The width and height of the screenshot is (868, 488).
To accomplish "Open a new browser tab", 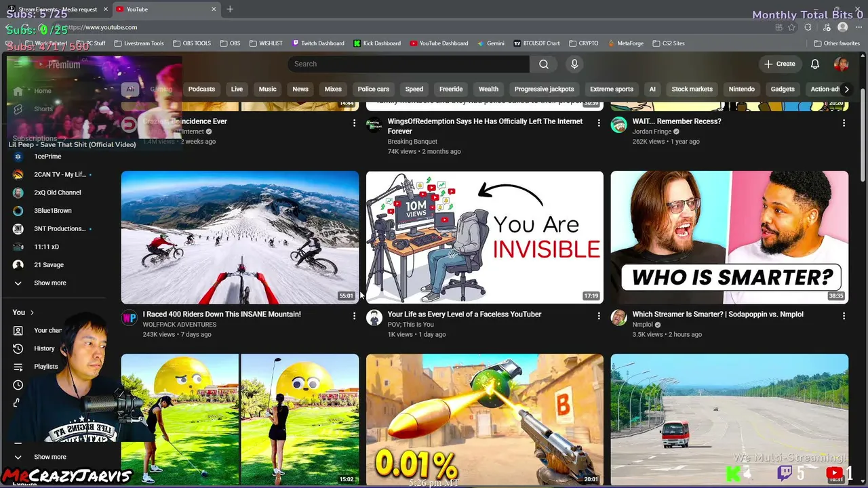I will coord(230,9).
